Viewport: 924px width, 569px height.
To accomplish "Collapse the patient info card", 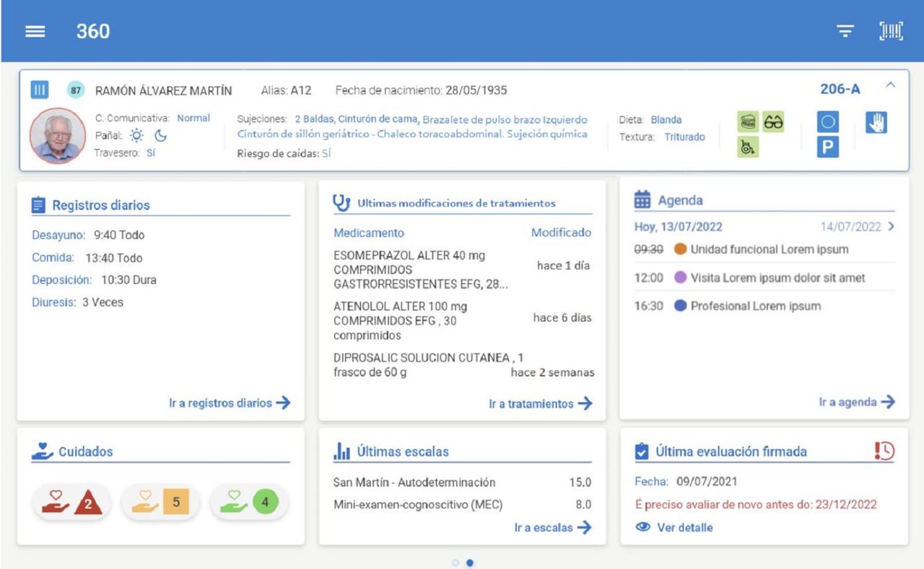I will 891,86.
